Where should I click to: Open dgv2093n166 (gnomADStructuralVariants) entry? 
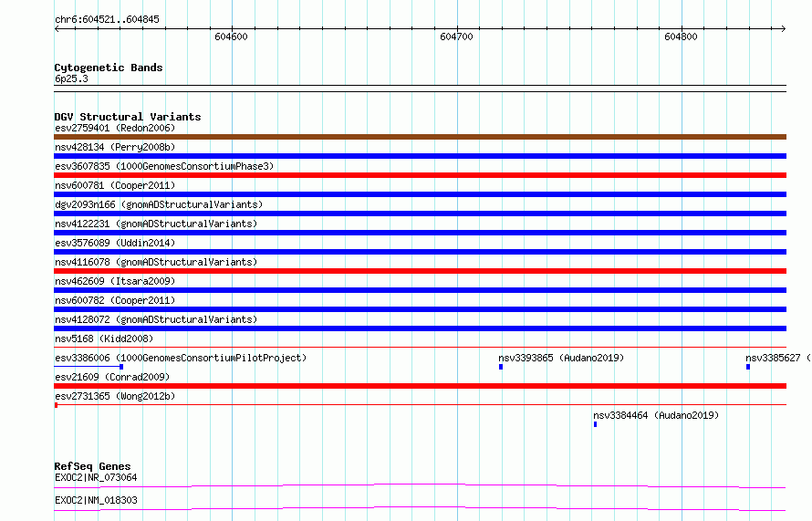(159, 204)
